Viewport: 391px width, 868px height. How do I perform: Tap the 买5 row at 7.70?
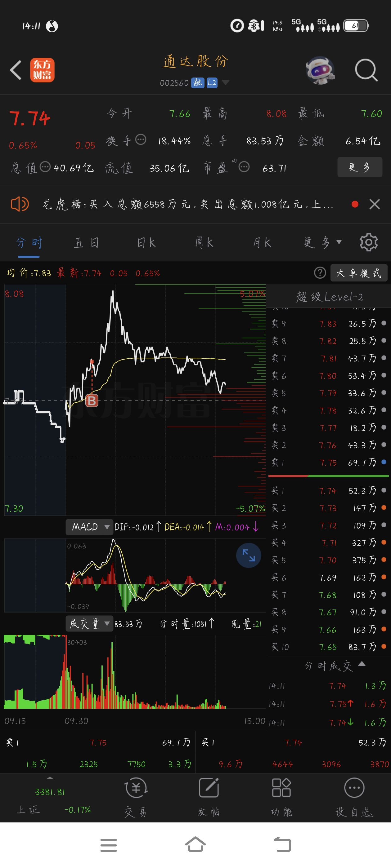click(329, 560)
